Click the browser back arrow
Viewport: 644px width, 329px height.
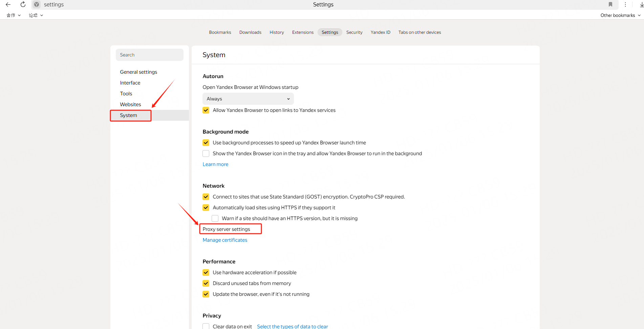(8, 4)
